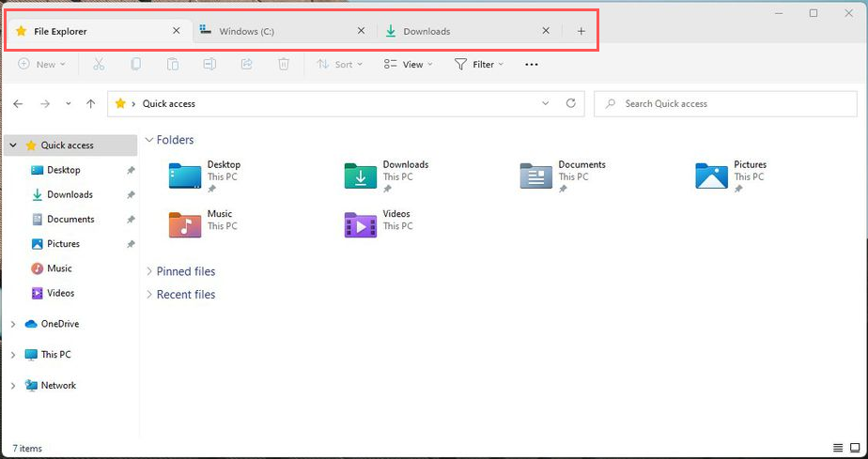Click the Share icon in toolbar
Viewport: 868px width, 459px height.
246,64
